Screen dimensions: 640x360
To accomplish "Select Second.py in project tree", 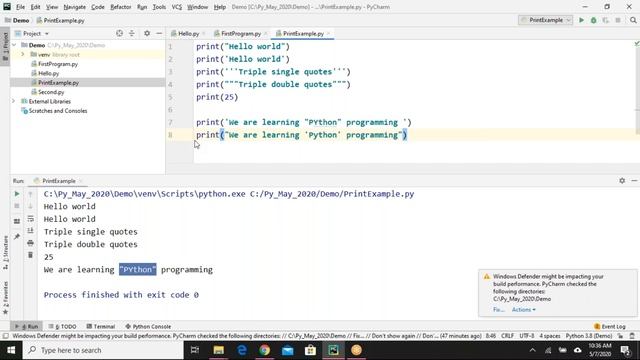I will point(51,92).
